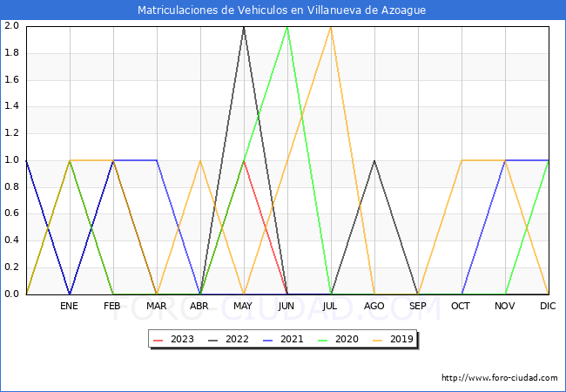Select the 2022 legend entry
The height and width of the screenshot is (392, 566).
click(229, 340)
